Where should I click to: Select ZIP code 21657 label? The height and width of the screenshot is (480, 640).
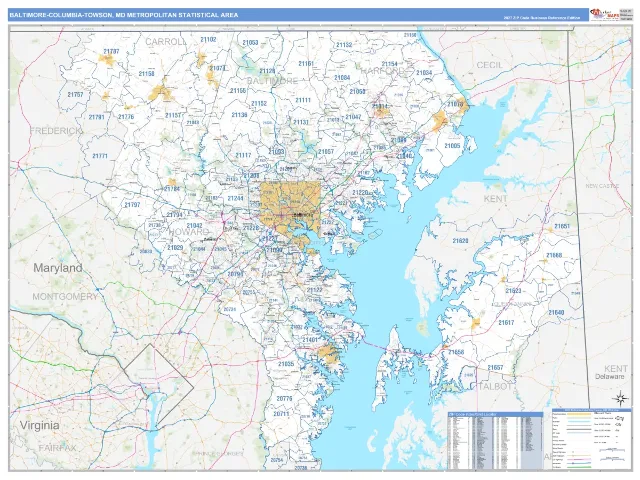point(495,368)
